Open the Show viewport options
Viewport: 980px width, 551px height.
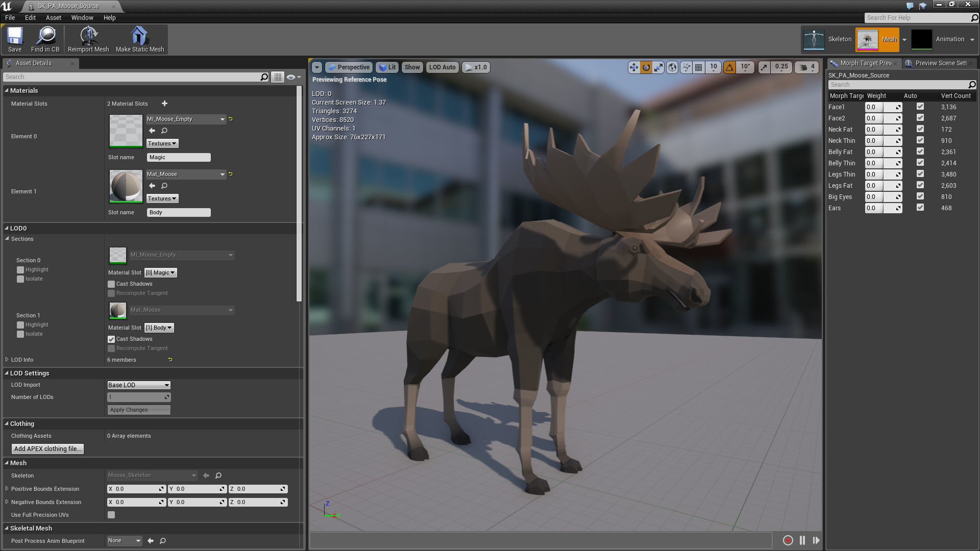[x=412, y=67]
